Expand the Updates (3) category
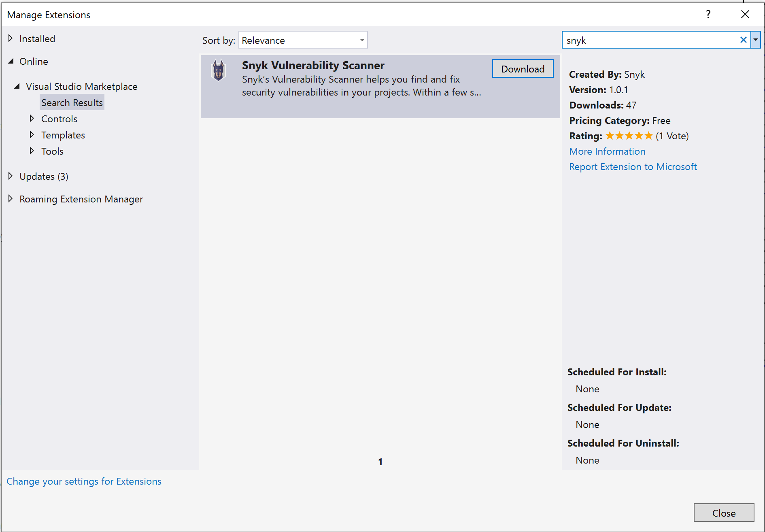The height and width of the screenshot is (532, 765). pyautogui.click(x=11, y=176)
